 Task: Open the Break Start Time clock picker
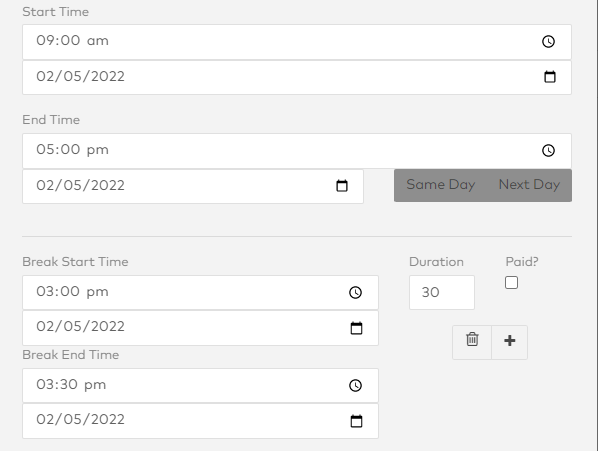point(355,292)
